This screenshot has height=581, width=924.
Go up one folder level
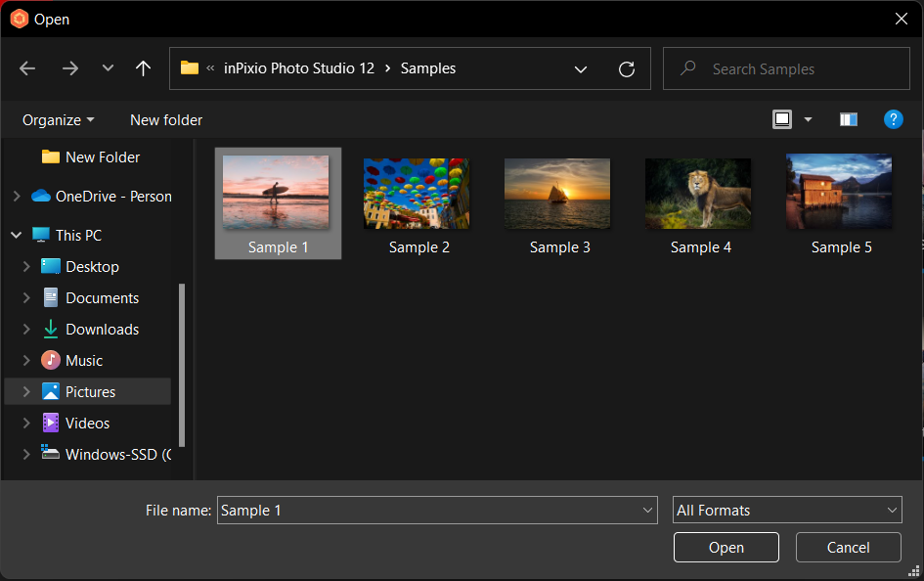tap(143, 68)
